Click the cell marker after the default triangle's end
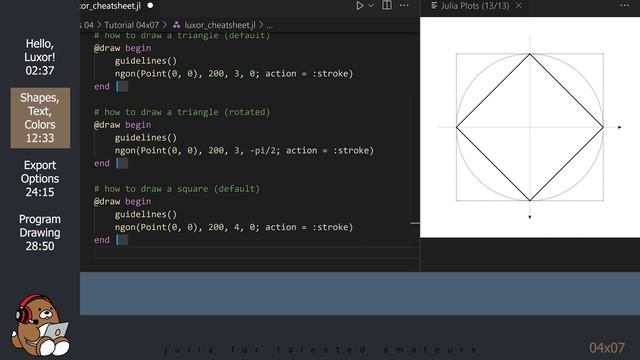Viewport: 640px width, 360px height. (x=122, y=87)
